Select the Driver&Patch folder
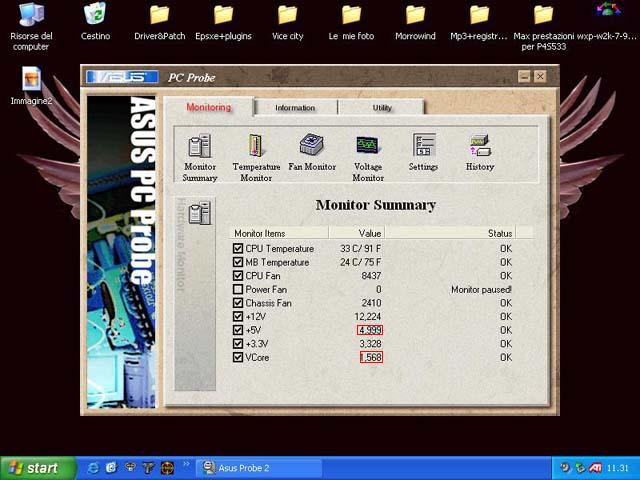 point(159,15)
